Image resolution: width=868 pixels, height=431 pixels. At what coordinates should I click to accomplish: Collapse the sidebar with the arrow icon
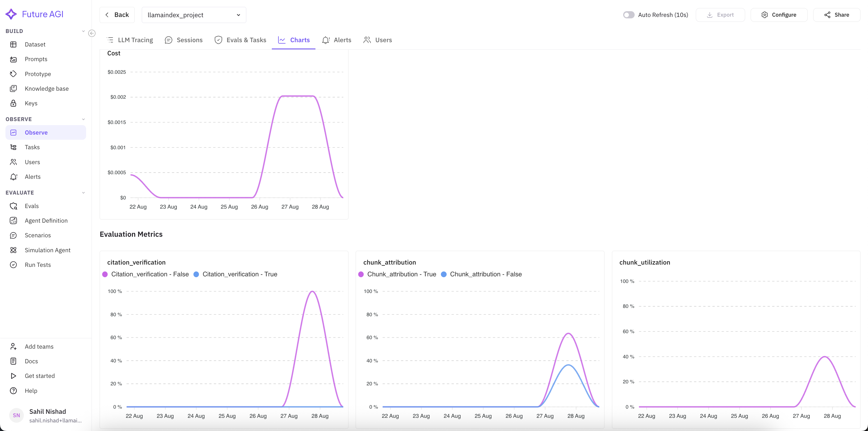pyautogui.click(x=91, y=33)
